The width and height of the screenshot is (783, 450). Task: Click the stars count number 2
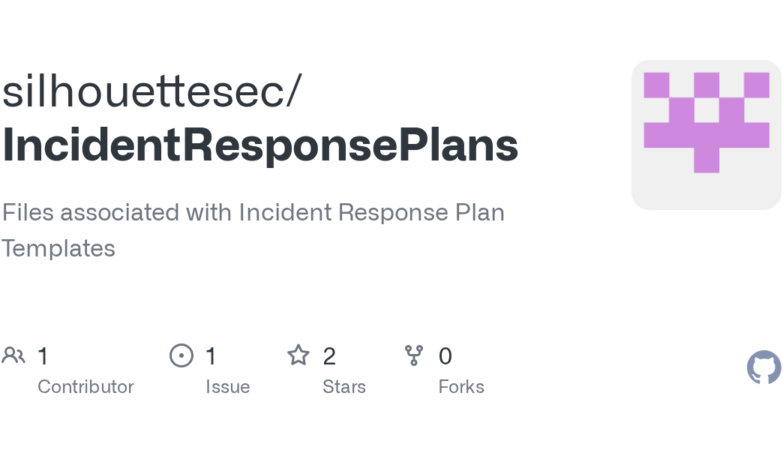click(329, 356)
